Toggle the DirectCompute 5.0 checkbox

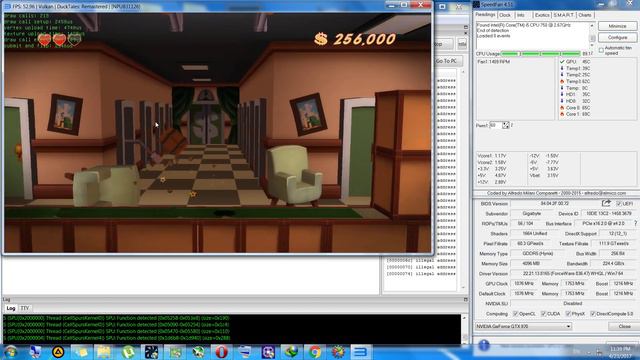pos(593,313)
